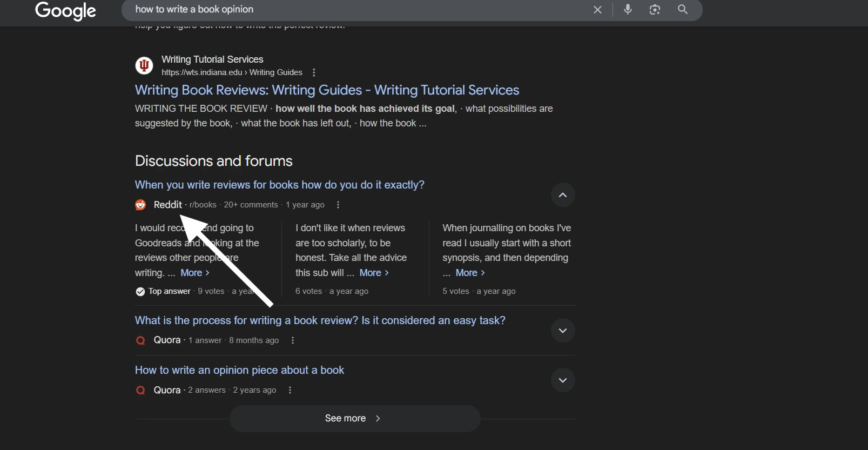Screen dimensions: 868x450
Task: Open 'Writing Book Reviews: Writing Guides' result
Action: click(327, 90)
